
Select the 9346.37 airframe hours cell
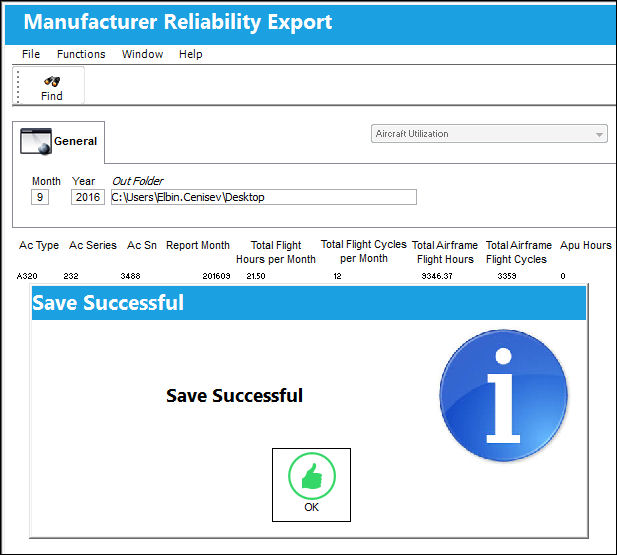point(437,276)
